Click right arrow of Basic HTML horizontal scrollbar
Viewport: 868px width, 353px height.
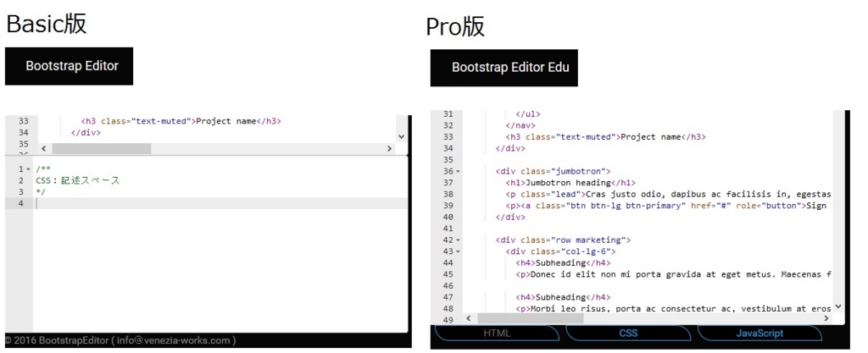pyautogui.click(x=390, y=149)
